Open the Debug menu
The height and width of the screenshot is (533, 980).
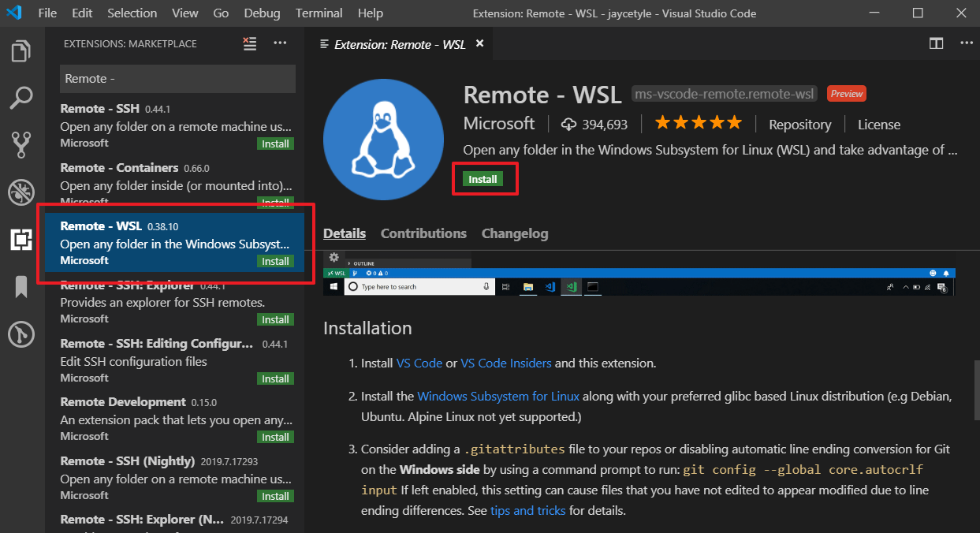point(261,13)
